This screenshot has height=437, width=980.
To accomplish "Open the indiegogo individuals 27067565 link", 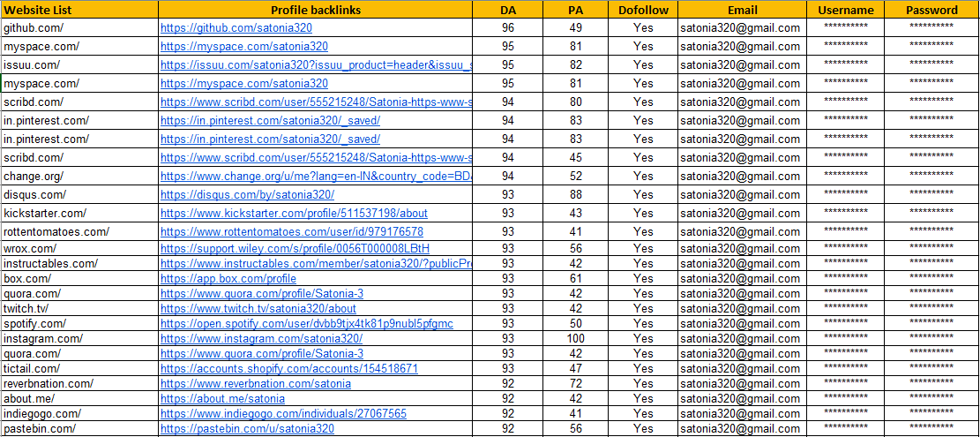I will point(284,414).
